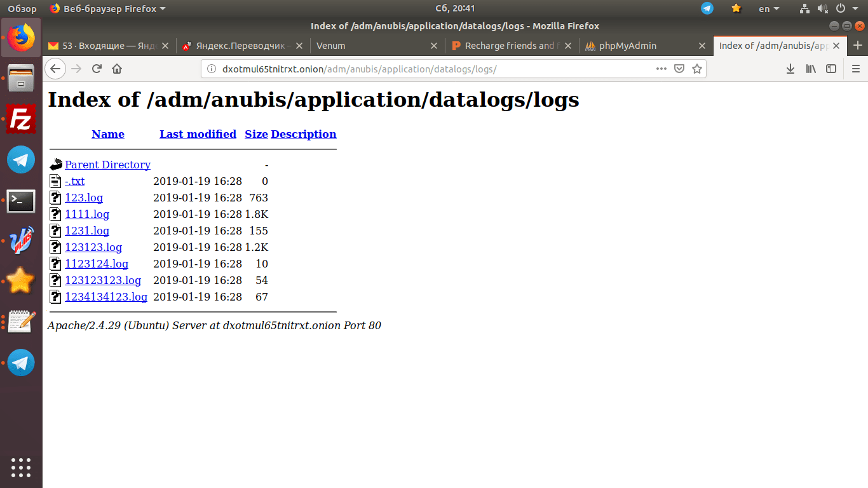Open the 123.log file
Screen dimensions: 868x488
click(84, 198)
